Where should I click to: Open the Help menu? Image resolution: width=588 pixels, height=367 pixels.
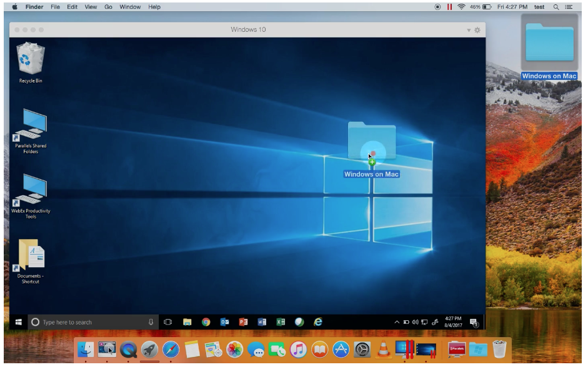click(154, 7)
